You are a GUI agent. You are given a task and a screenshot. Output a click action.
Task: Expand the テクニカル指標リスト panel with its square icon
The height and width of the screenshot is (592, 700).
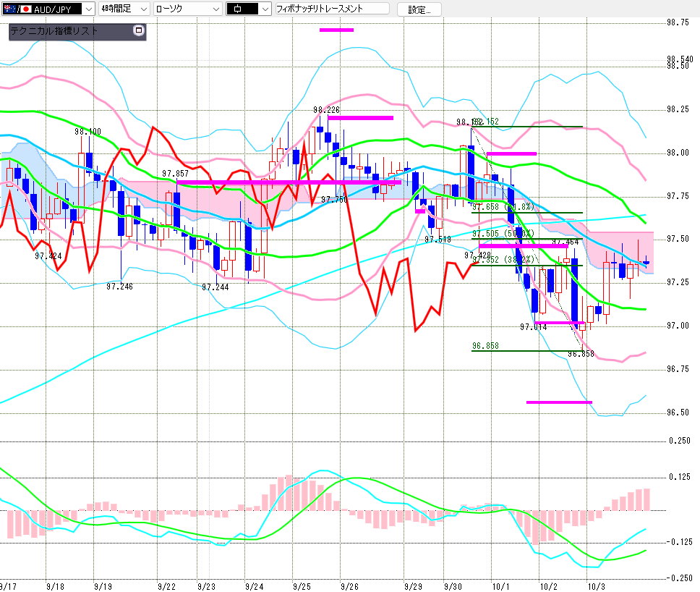[x=139, y=31]
